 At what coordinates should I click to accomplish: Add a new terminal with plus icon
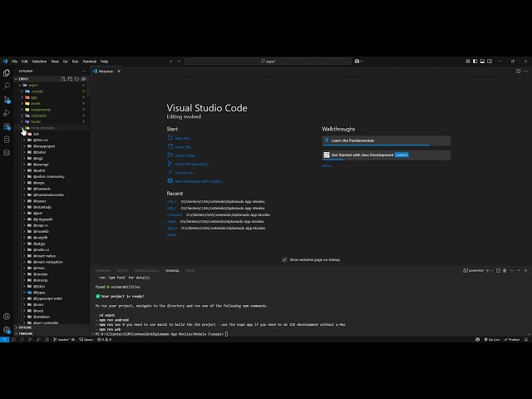[x=488, y=270]
